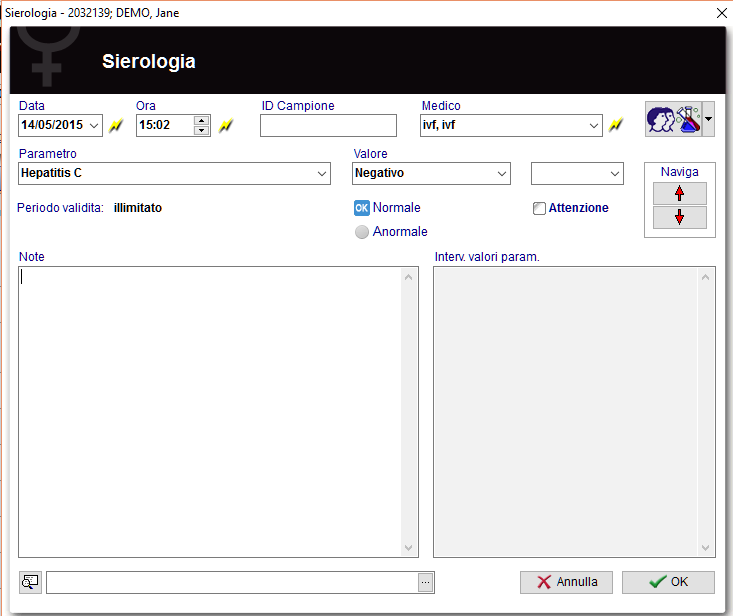Click the bottom text entry field

[232, 582]
